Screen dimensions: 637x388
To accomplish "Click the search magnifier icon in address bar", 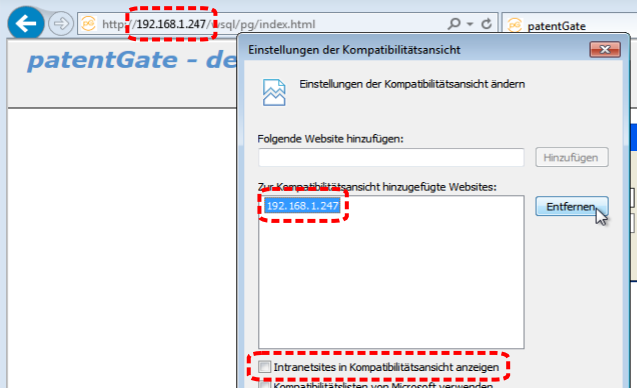I will [454, 24].
